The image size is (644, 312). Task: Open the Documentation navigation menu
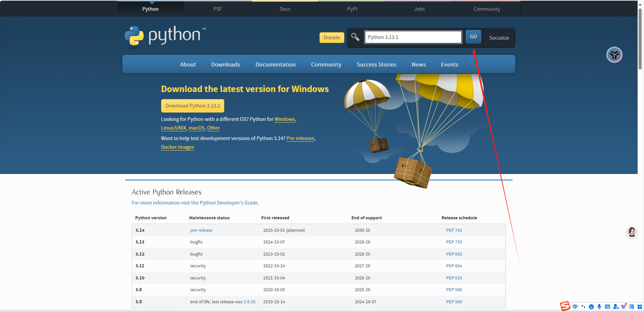(x=275, y=64)
